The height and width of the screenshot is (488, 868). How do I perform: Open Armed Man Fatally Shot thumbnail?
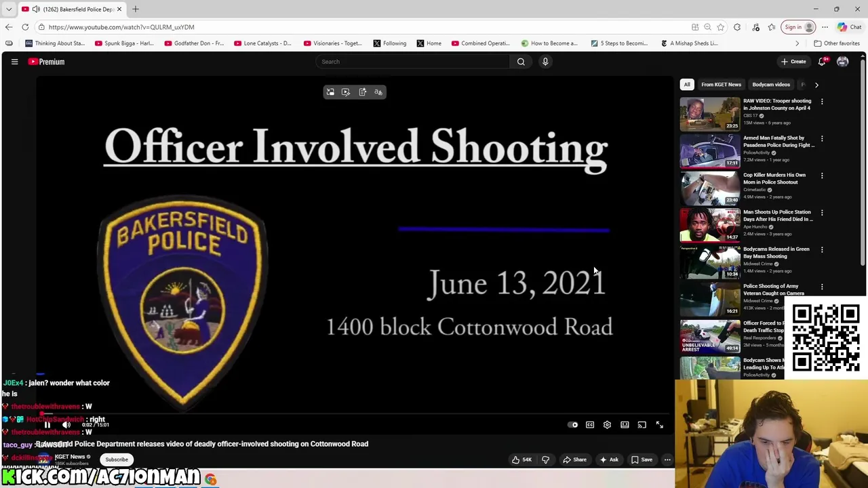(710, 150)
